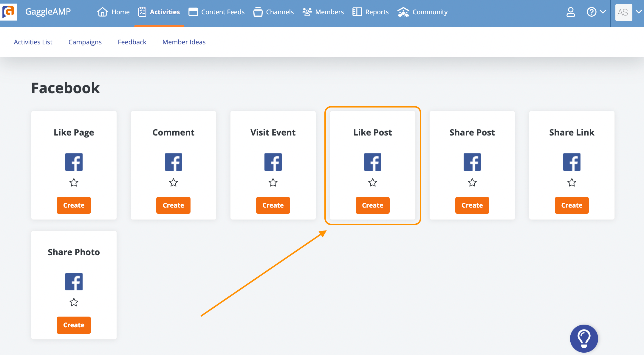Click Create on Like Post card
The image size is (644, 355).
[372, 205]
